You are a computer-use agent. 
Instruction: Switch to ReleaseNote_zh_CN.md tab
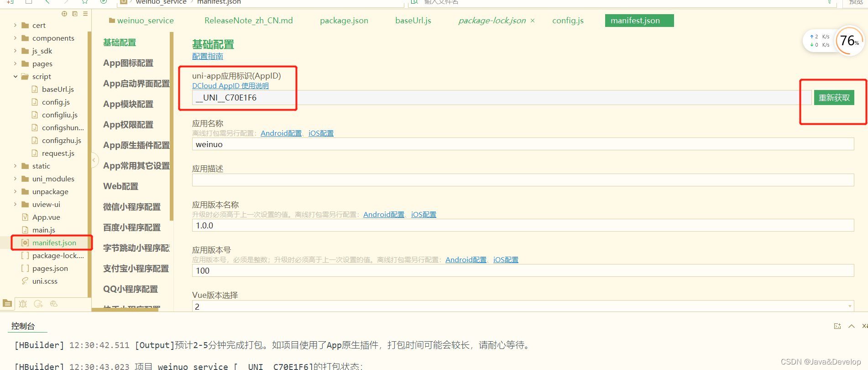(x=249, y=21)
